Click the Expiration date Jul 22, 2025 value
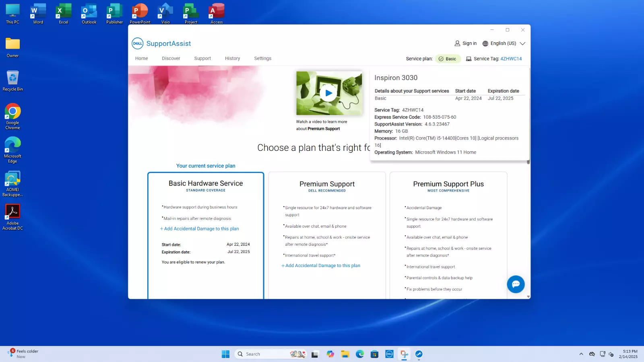 tap(501, 98)
